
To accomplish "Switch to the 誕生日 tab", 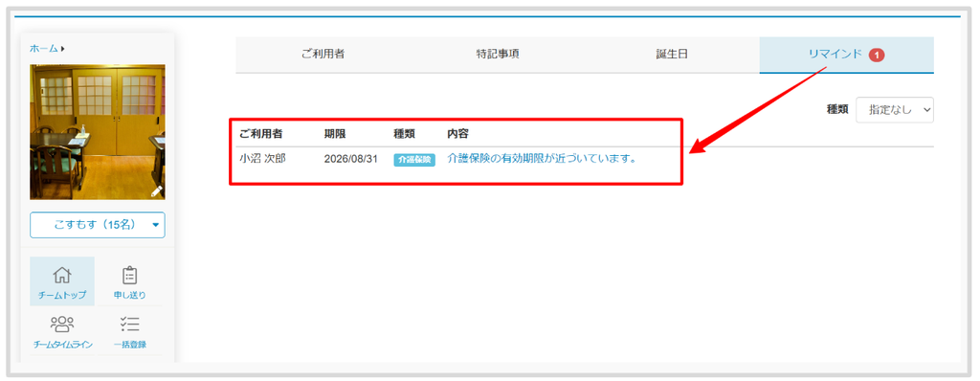I will pos(671,55).
